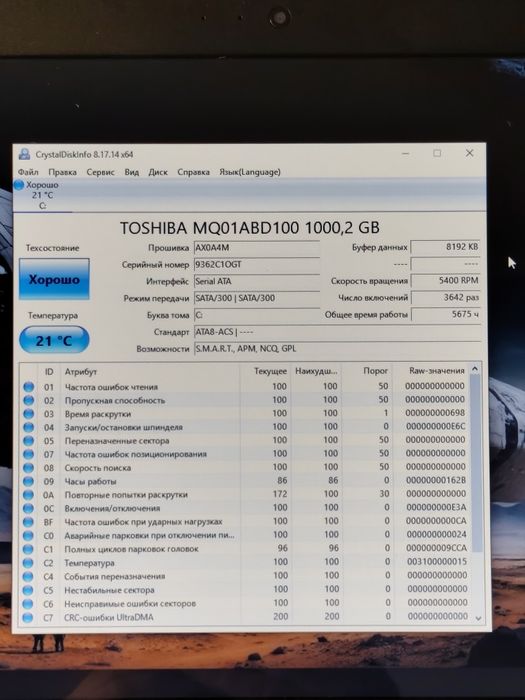This screenshot has height=700, width=525.
Task: Click status icon for Неисправимые ошибки секторов
Action: [28, 604]
